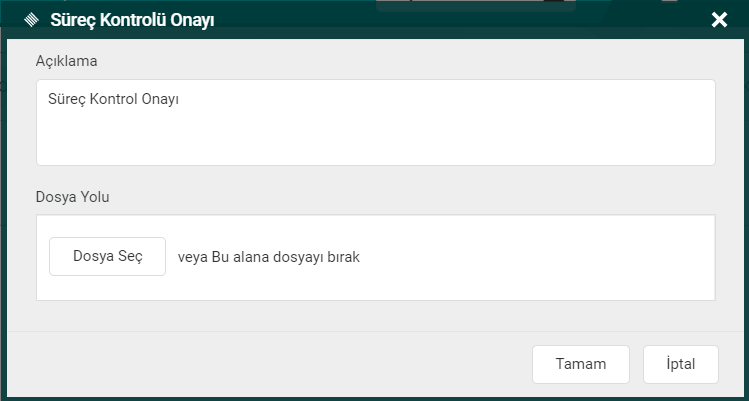
Task: Click the veya Bu alana dosyayı bırak text
Action: pos(268,257)
